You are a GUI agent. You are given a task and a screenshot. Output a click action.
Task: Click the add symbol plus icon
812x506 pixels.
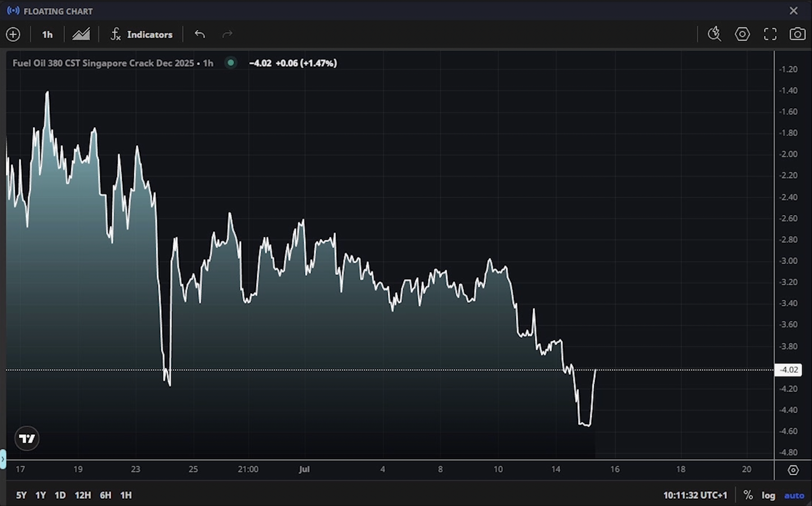(x=13, y=35)
